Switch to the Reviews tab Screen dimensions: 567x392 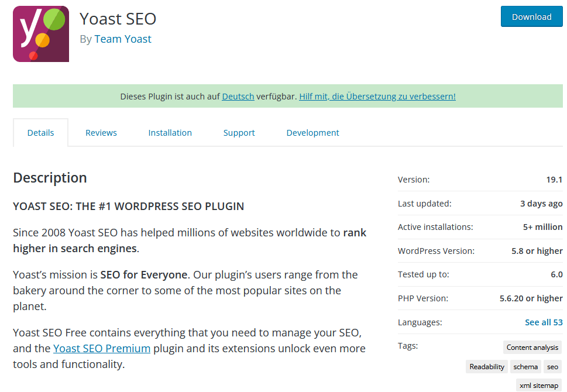click(101, 133)
